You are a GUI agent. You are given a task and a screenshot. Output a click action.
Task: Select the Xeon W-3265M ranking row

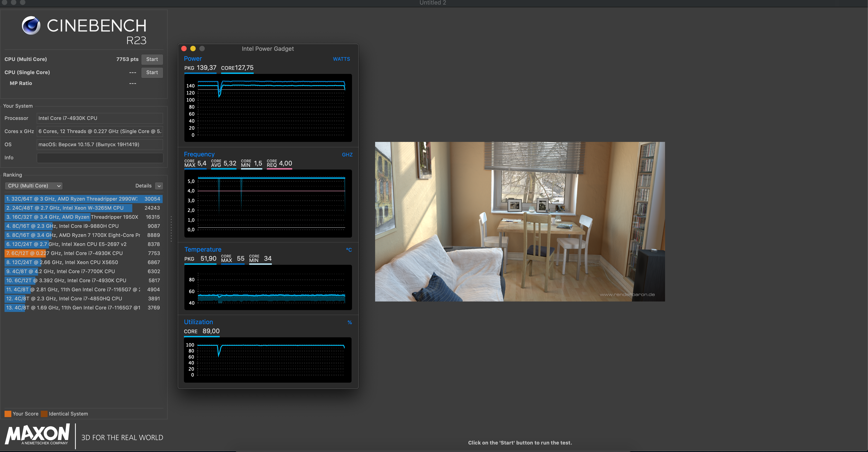click(x=83, y=208)
